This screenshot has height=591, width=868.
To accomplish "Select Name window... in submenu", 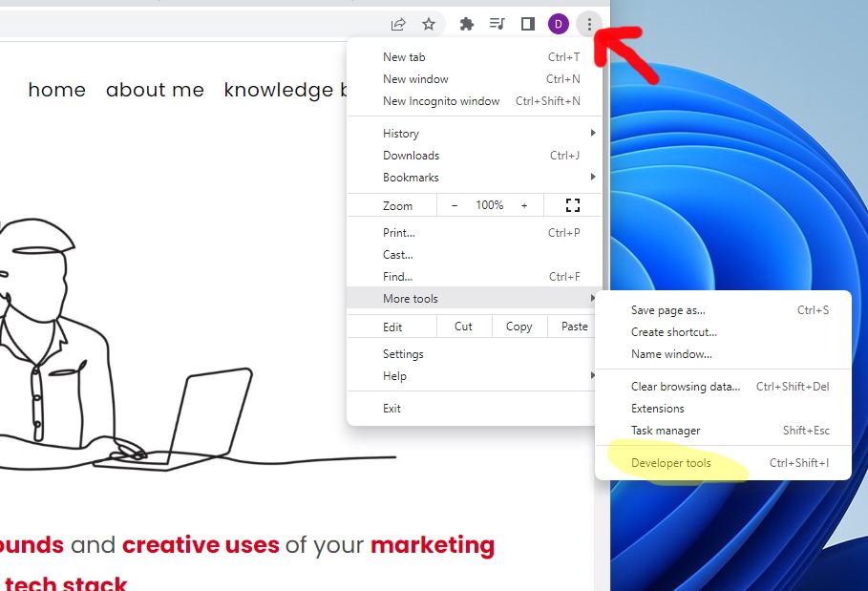I will (x=724, y=353).
